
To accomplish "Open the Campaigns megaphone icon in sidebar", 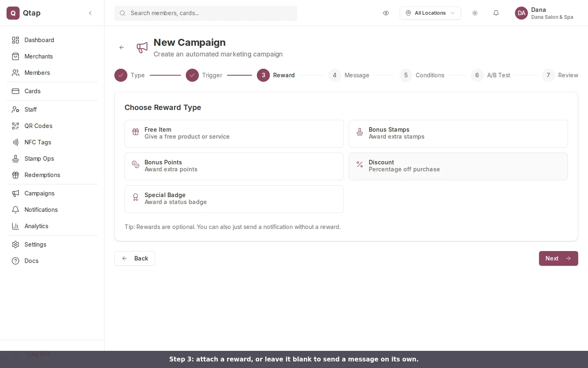I will (16, 193).
